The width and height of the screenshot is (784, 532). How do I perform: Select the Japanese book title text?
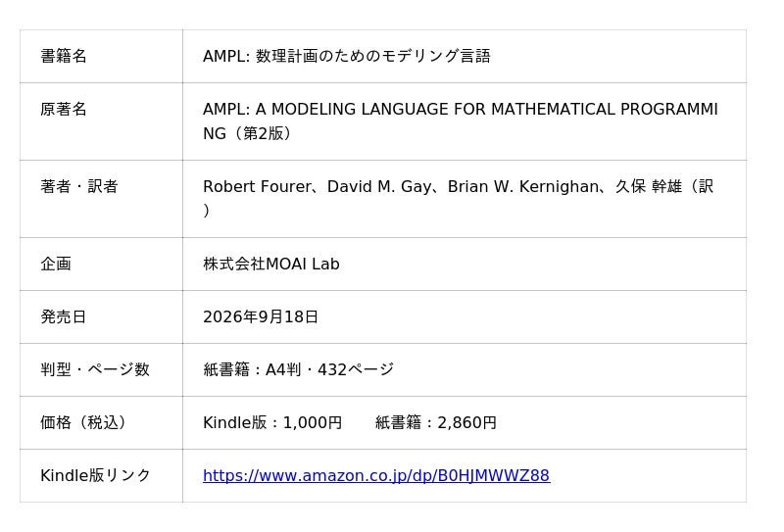(x=347, y=56)
